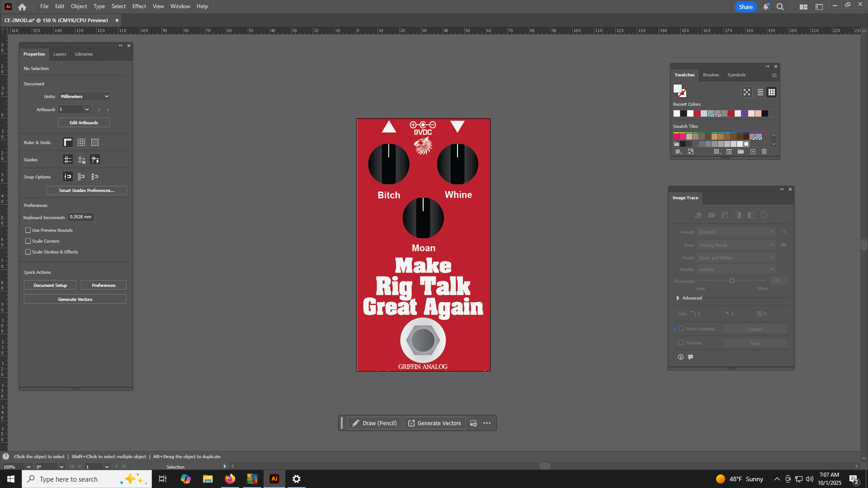The width and height of the screenshot is (868, 488).
Task: Select the purple recent color swatch
Action: 745,114
